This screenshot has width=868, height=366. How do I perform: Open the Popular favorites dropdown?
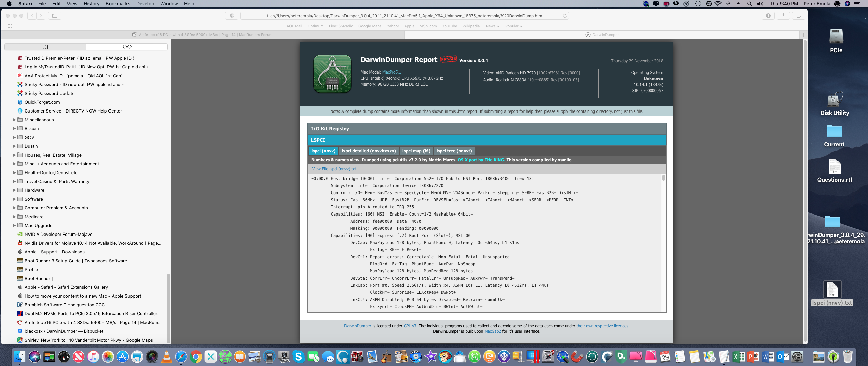(514, 26)
